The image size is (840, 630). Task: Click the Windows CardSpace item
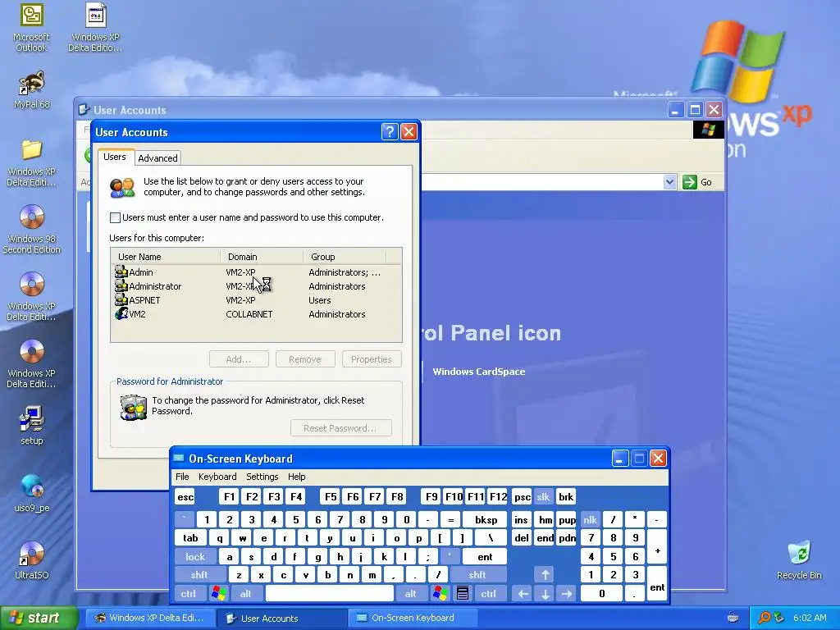pyautogui.click(x=478, y=372)
